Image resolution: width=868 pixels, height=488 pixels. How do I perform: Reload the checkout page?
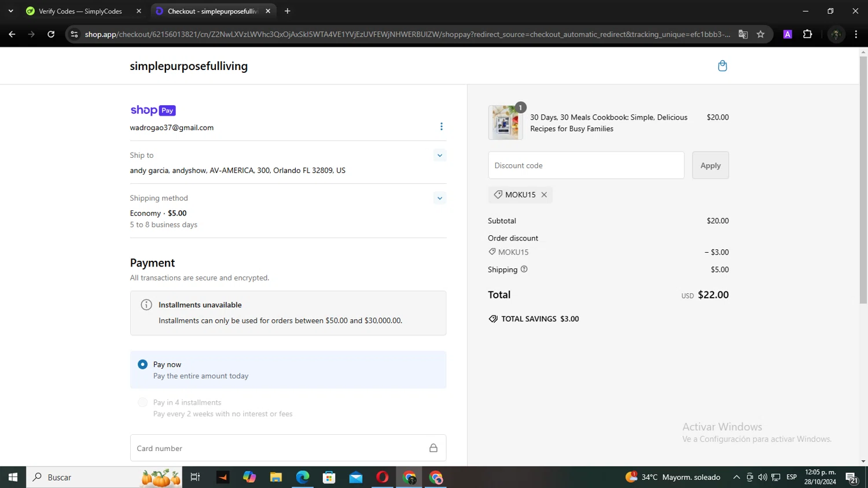pyautogui.click(x=51, y=34)
